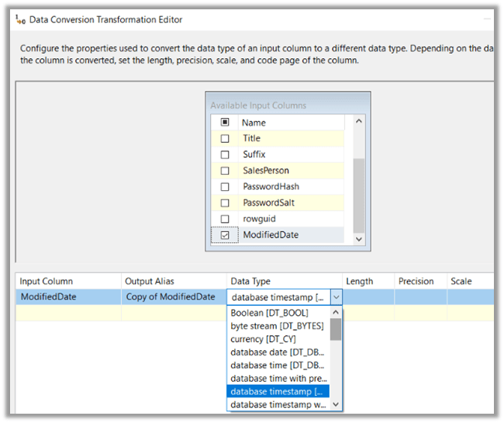Tick the SalesPerson checkbox
504x423 pixels.
click(225, 171)
